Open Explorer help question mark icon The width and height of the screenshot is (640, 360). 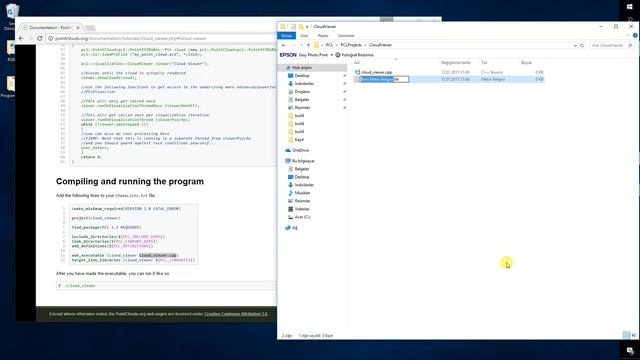(x=635, y=36)
